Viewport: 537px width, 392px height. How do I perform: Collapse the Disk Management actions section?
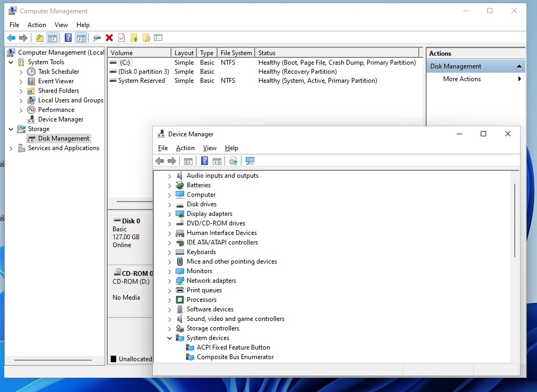point(519,66)
